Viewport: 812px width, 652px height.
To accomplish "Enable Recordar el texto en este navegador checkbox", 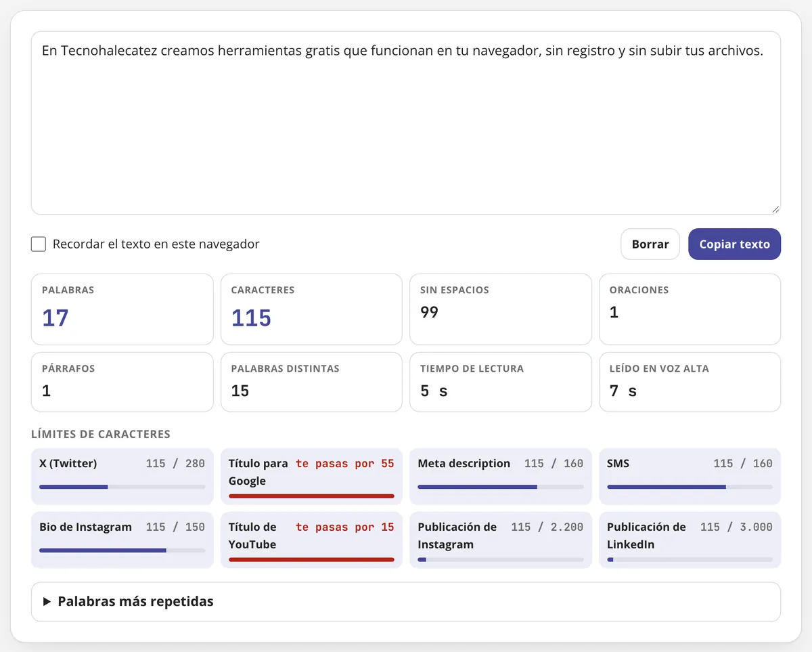I will (x=39, y=244).
